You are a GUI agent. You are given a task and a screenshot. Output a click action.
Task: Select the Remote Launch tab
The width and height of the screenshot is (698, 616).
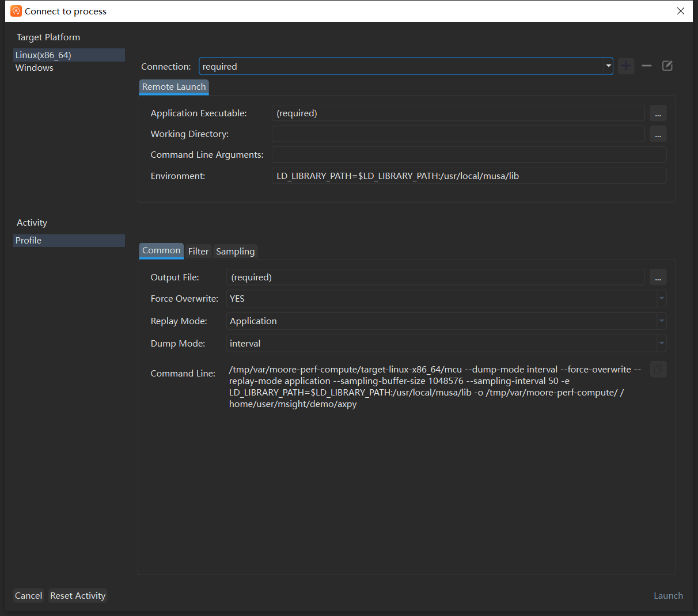tap(174, 87)
